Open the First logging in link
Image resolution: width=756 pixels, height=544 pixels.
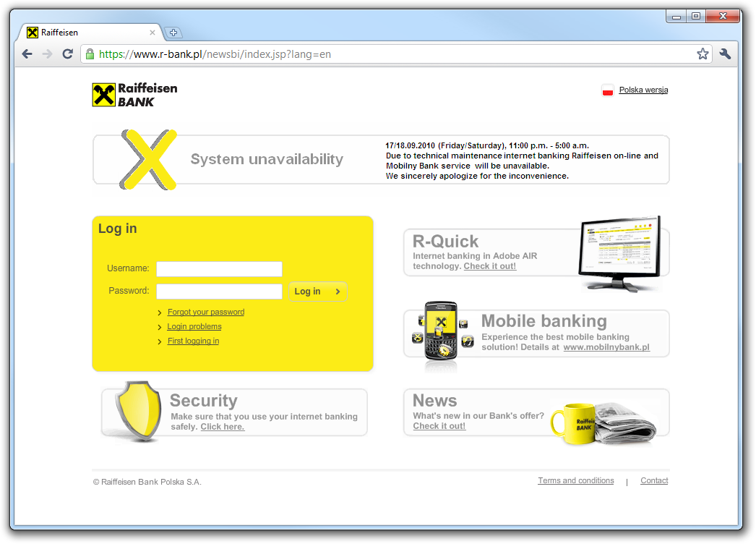[194, 341]
